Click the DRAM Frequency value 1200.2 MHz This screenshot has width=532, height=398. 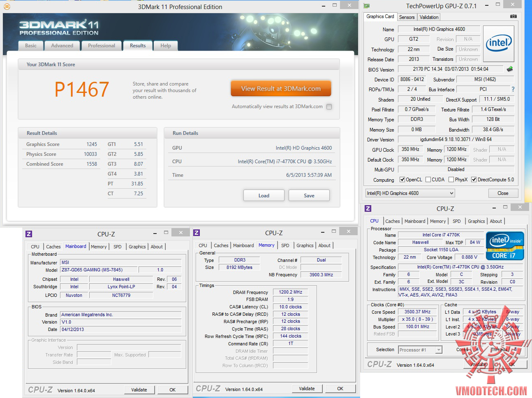pyautogui.click(x=291, y=292)
